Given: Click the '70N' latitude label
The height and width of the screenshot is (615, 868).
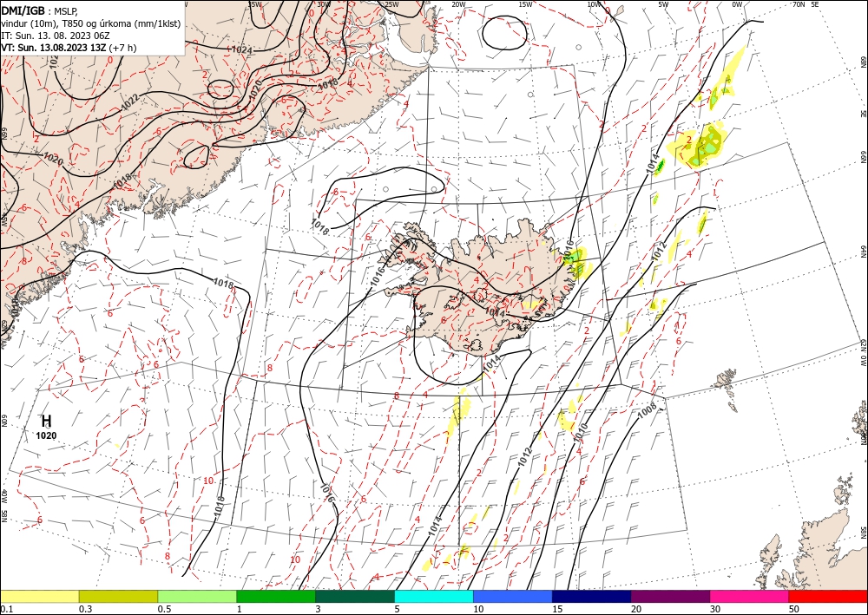Looking at the screenshot, I should coord(799,3).
